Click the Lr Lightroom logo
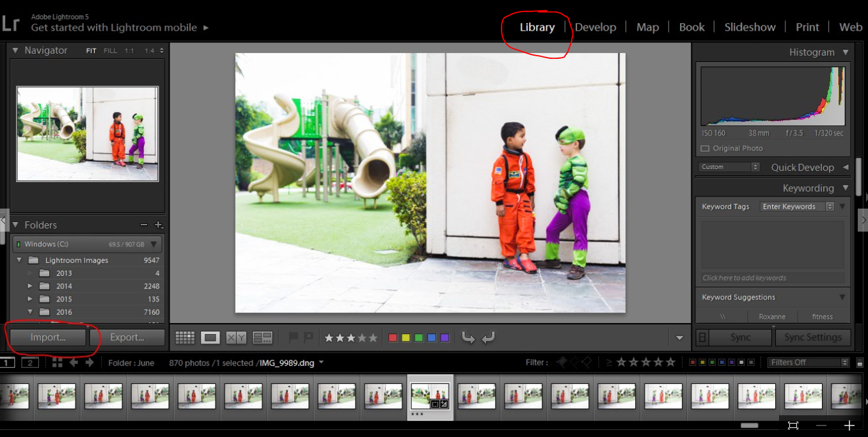This screenshot has height=437, width=868. (10, 24)
